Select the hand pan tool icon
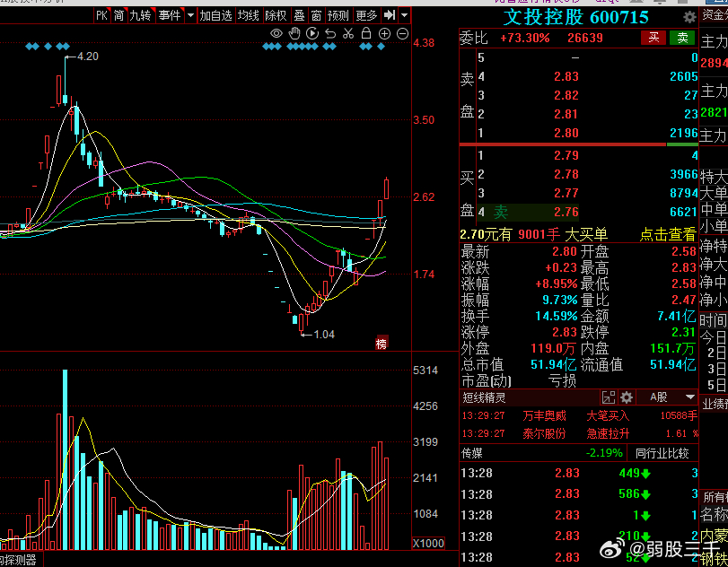Viewport: 728px width, 567px height. tap(294, 34)
